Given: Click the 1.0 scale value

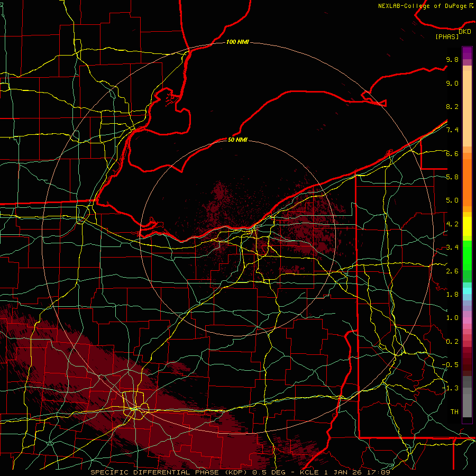Looking at the screenshot, I should coord(452,318).
